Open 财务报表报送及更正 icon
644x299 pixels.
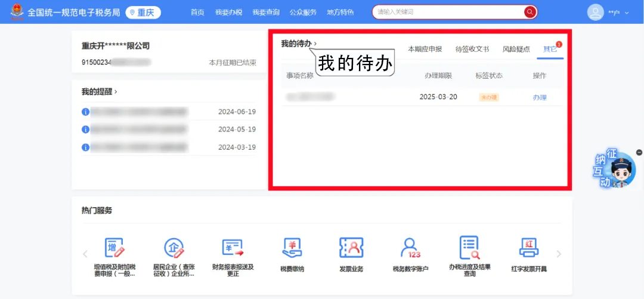[233, 248]
